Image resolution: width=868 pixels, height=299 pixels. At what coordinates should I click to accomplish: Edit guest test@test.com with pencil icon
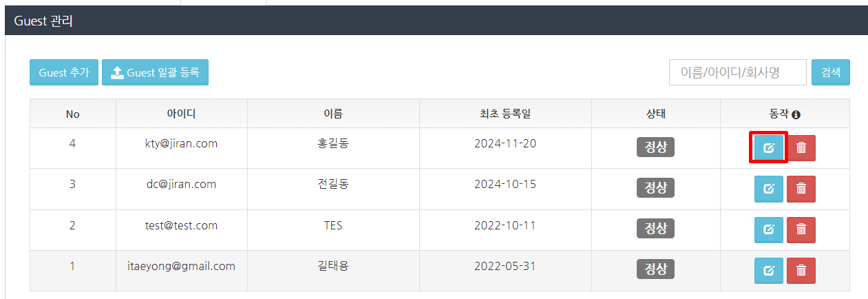[x=768, y=229]
